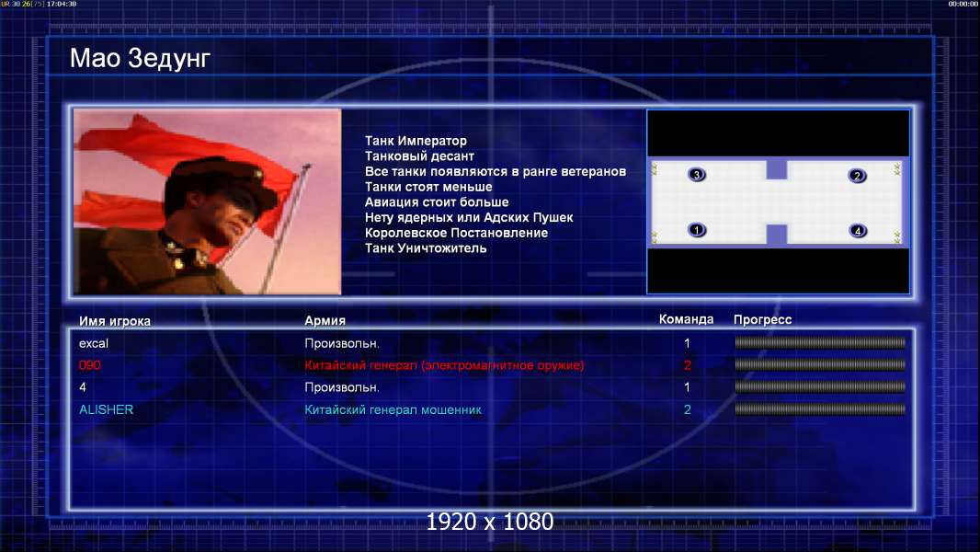Image resolution: width=980 pixels, height=552 pixels.
Task: Select player name excal
Action: click(94, 343)
